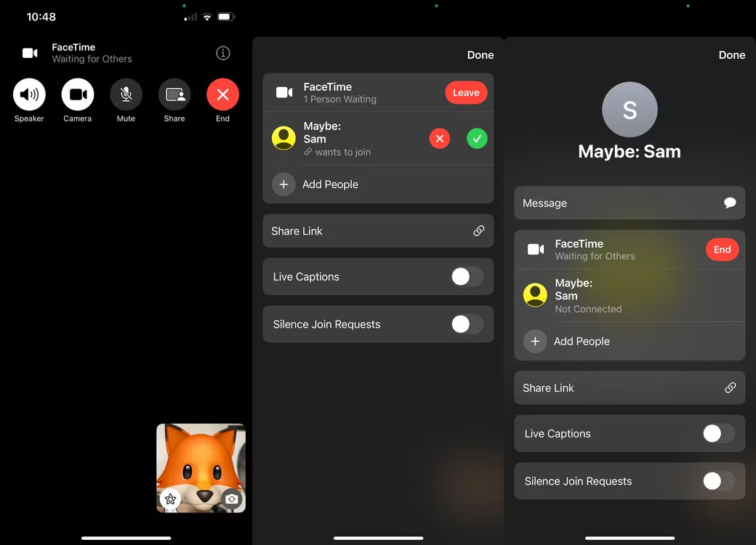
Task: Tap 'Waiting for Others' in the call header
Action: 92,60
